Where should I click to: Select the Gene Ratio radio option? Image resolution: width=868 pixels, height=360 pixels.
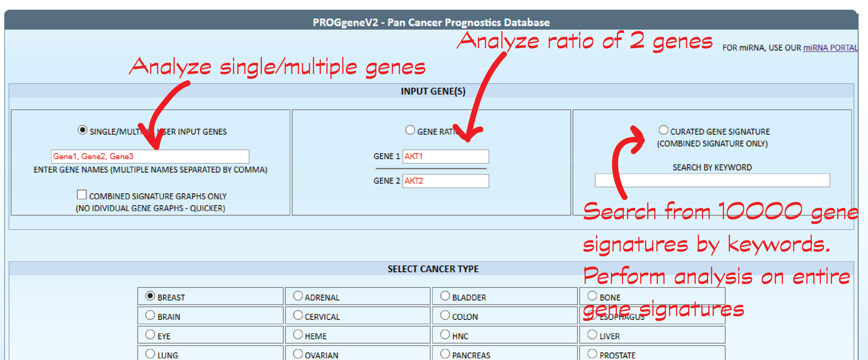[x=410, y=130]
